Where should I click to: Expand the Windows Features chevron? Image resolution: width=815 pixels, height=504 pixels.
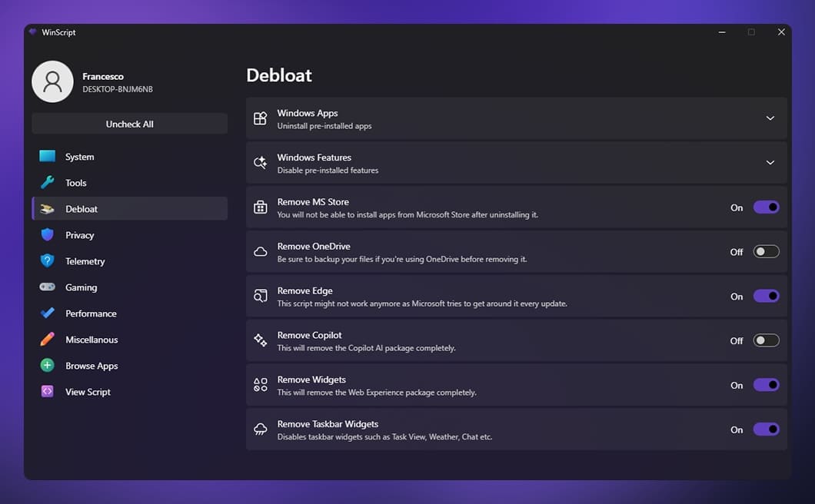click(x=770, y=163)
